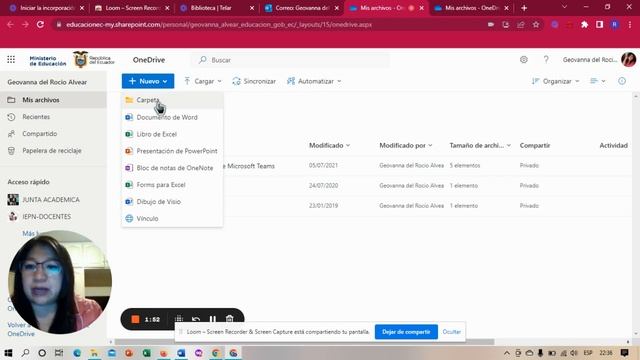Open the browser tab search chevron
This screenshot has width=640, height=360.
(564, 7)
